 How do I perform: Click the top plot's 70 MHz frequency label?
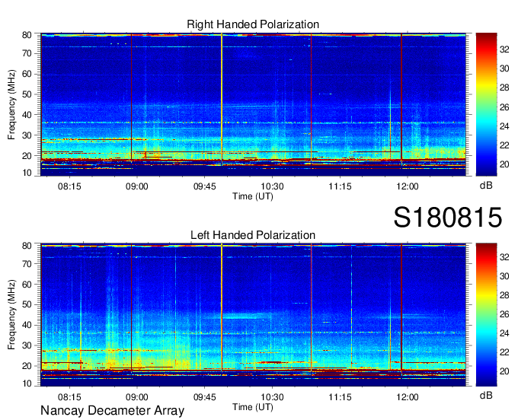[x=27, y=53]
